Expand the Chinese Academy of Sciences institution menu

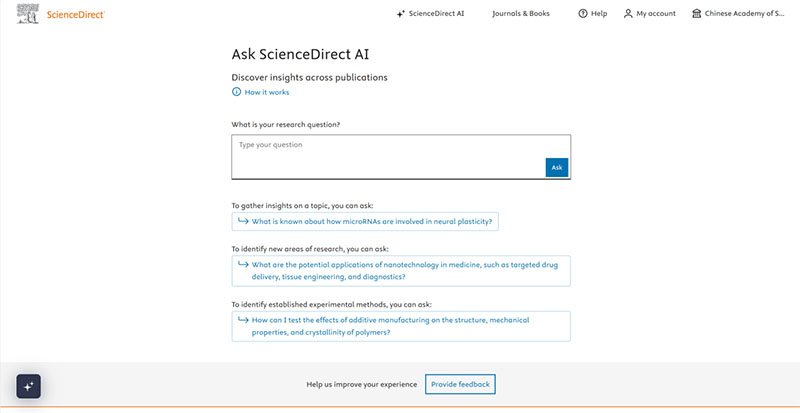click(745, 14)
